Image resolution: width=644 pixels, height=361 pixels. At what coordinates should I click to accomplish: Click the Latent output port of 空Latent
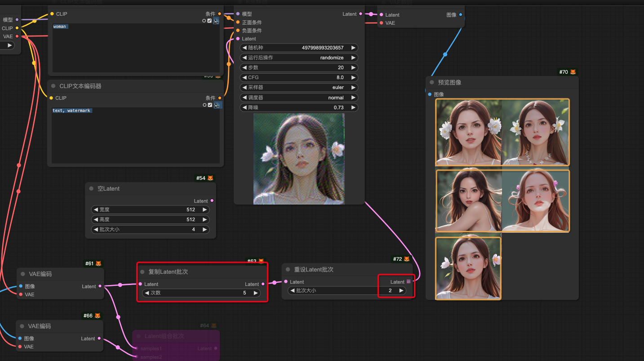point(212,201)
